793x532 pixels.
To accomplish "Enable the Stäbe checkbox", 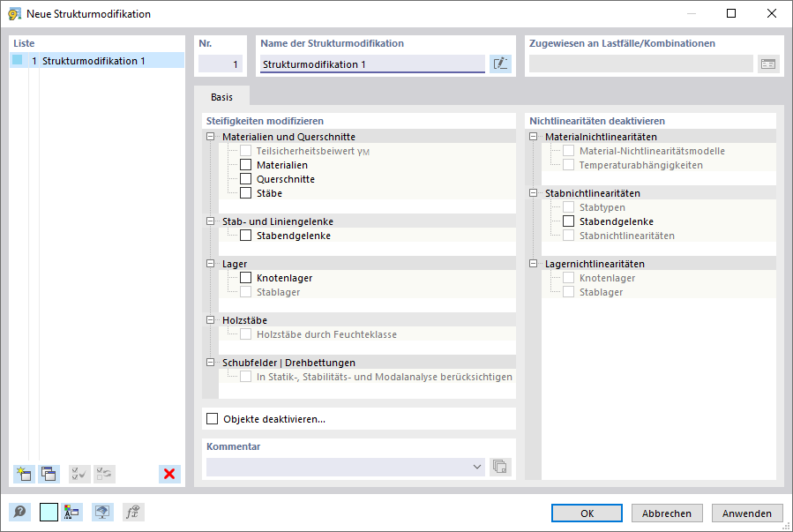I will (x=246, y=193).
